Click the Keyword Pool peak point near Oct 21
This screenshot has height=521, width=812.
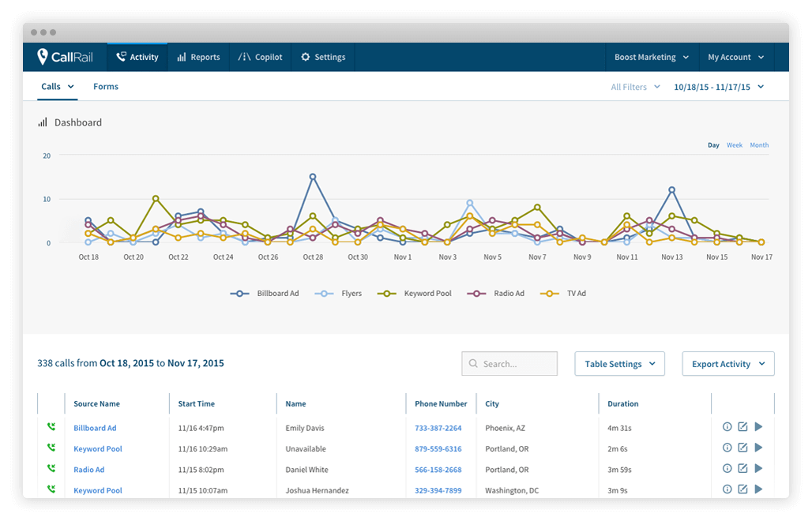pyautogui.click(x=156, y=199)
